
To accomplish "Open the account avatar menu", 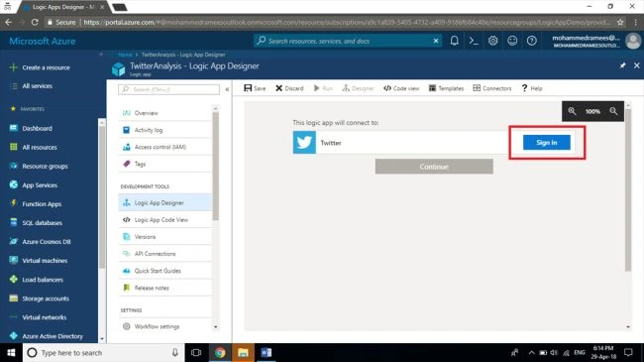I will (x=633, y=41).
